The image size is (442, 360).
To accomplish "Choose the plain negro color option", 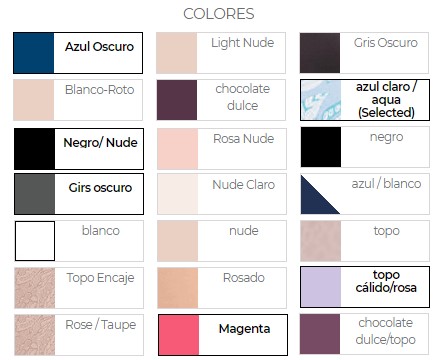I will 365,147.
